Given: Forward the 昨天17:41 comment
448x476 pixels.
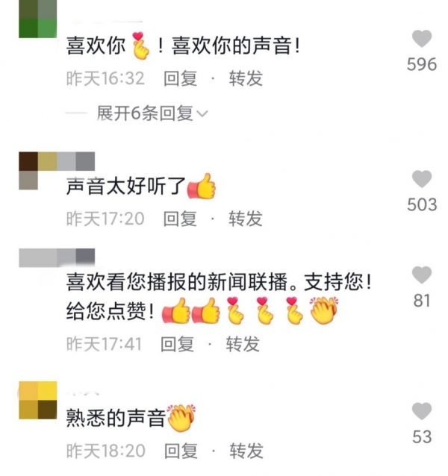Looking at the screenshot, I should click(x=243, y=344).
